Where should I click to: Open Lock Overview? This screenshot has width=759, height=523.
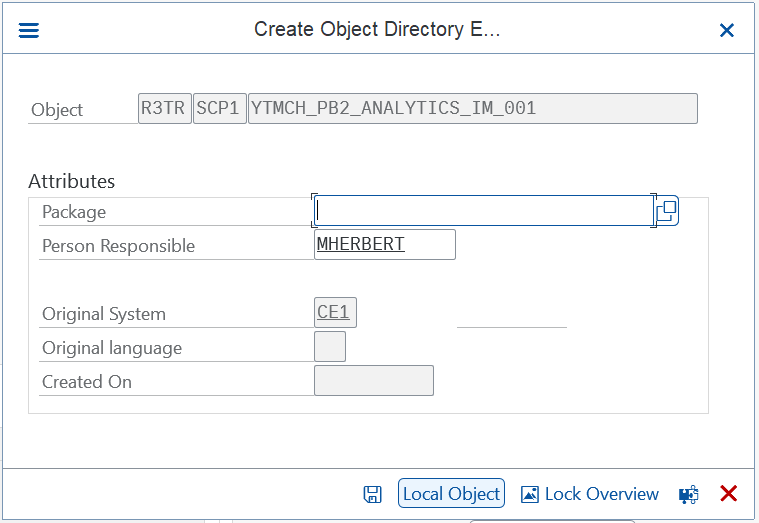tap(601, 494)
